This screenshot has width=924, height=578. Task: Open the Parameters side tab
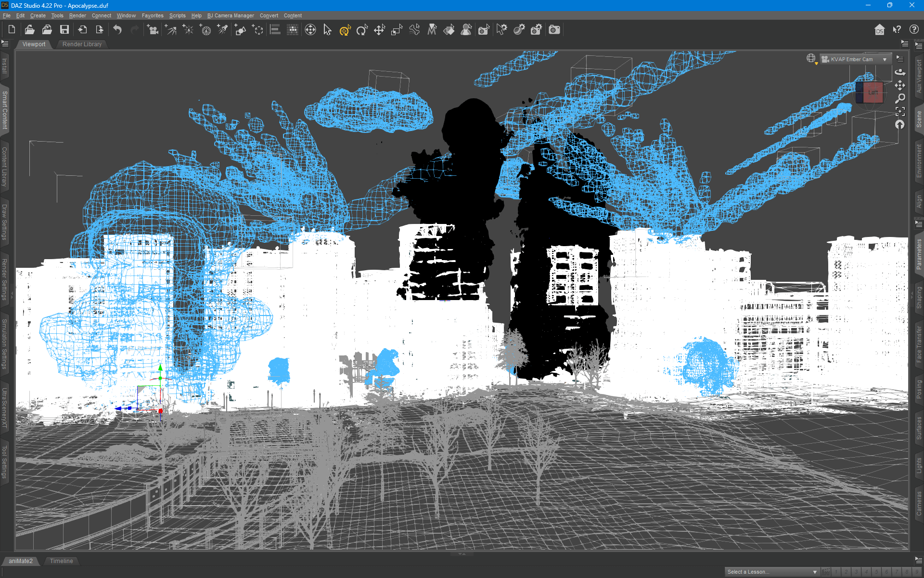point(919,254)
